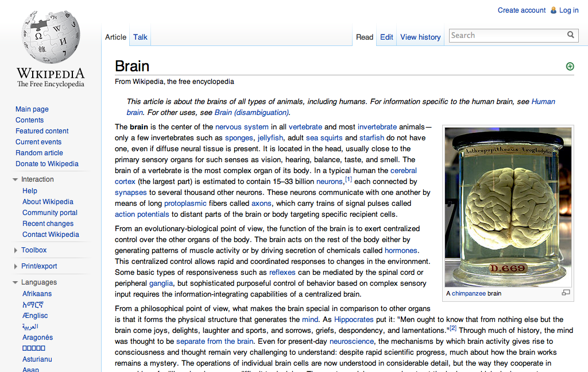Follow the Hippocrates link
This screenshot has width=588, height=372.
(354, 320)
